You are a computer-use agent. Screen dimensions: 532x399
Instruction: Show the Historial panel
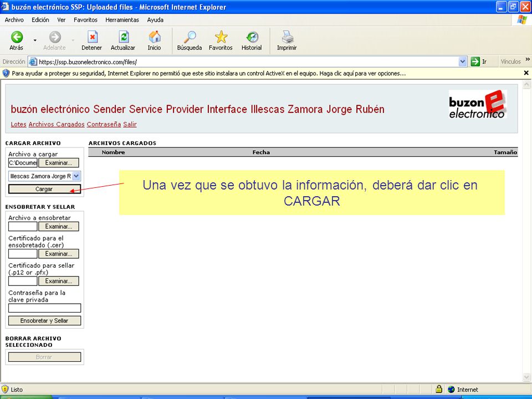click(252, 40)
